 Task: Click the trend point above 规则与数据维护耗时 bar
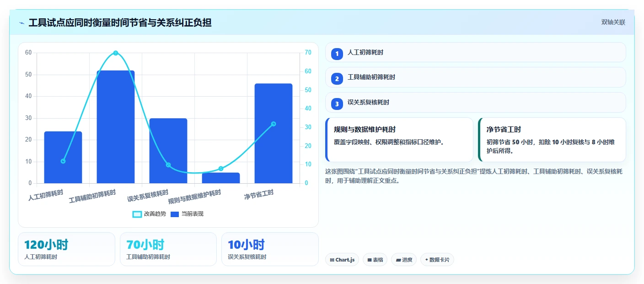[x=221, y=169]
